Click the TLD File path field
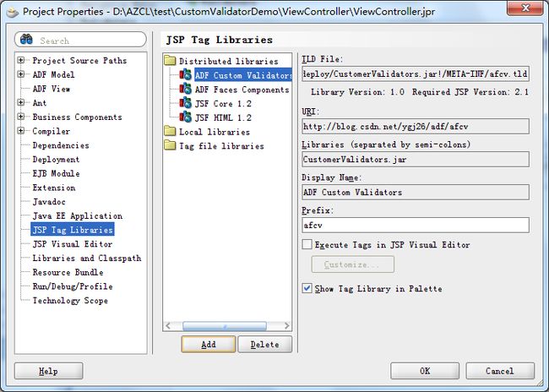 click(x=416, y=73)
